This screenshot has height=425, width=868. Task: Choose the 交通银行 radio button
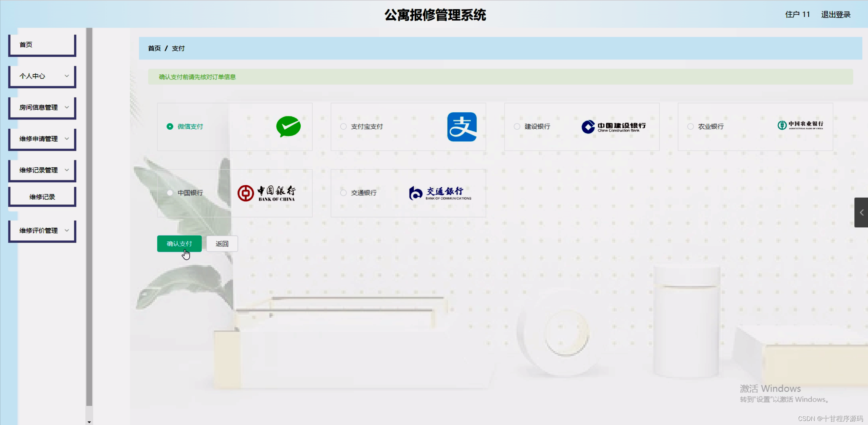tap(343, 193)
